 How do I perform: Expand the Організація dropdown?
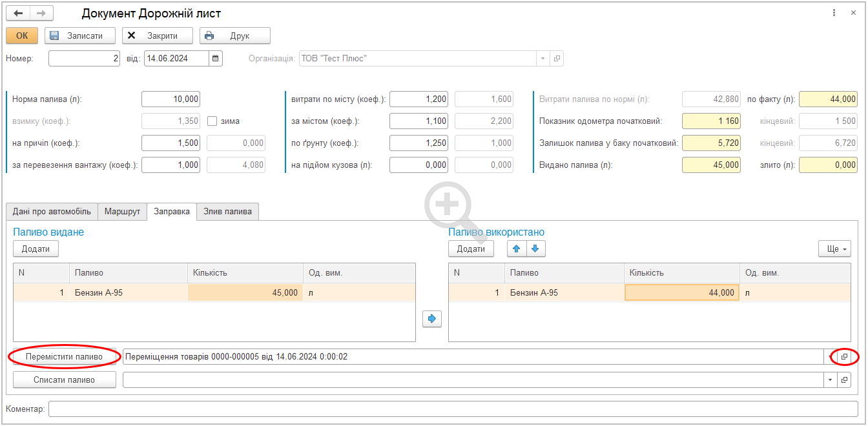(542, 59)
